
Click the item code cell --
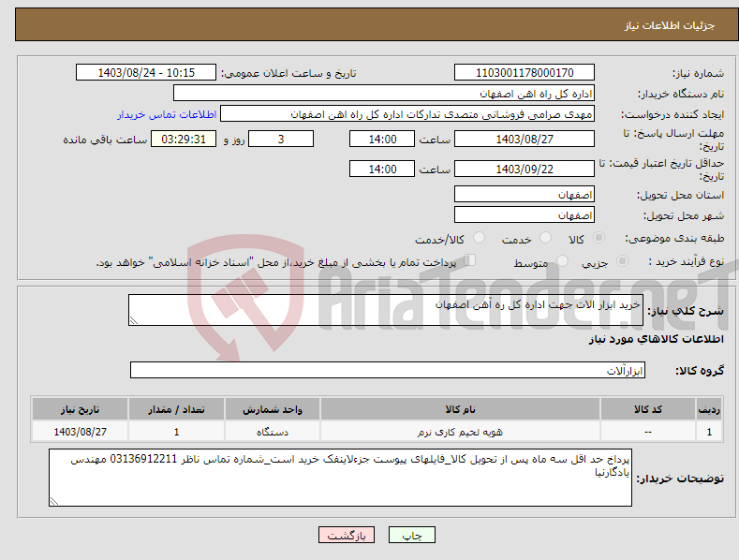(648, 432)
